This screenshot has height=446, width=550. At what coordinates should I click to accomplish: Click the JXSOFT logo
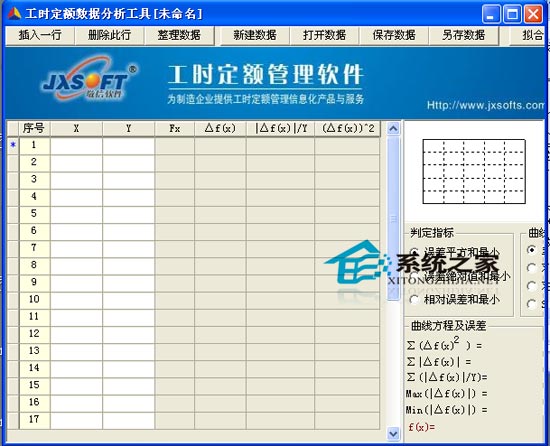[x=90, y=80]
